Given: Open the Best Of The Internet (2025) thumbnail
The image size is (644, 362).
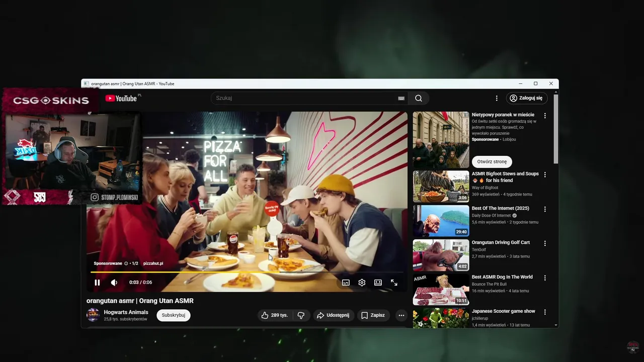Looking at the screenshot, I should coord(441,221).
